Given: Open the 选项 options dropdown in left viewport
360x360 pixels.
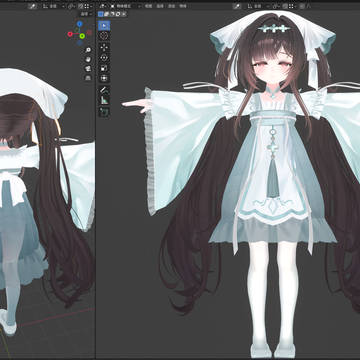Looking at the screenshot, I should [x=86, y=14].
